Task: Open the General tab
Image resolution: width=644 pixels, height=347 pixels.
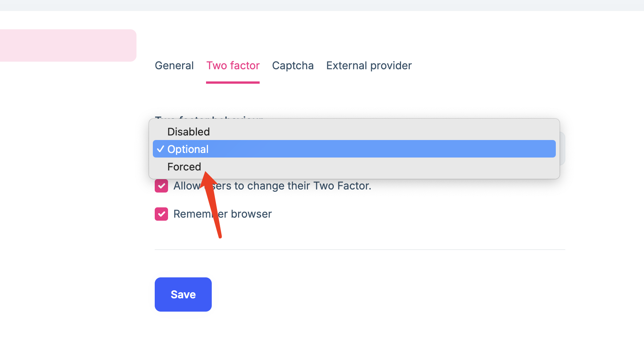Action: pyautogui.click(x=174, y=65)
